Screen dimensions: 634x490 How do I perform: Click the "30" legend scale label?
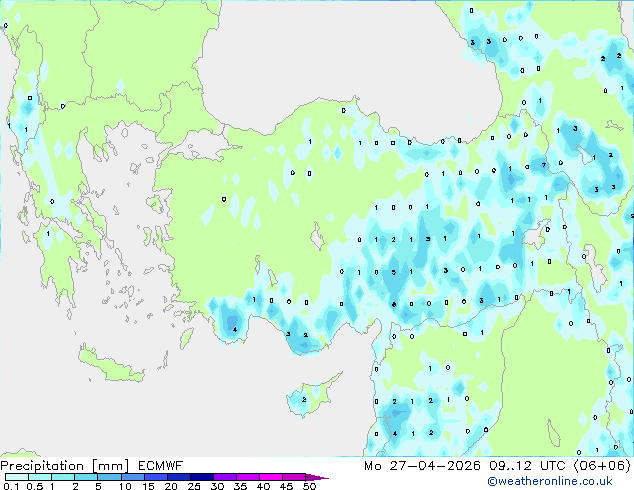(218, 486)
